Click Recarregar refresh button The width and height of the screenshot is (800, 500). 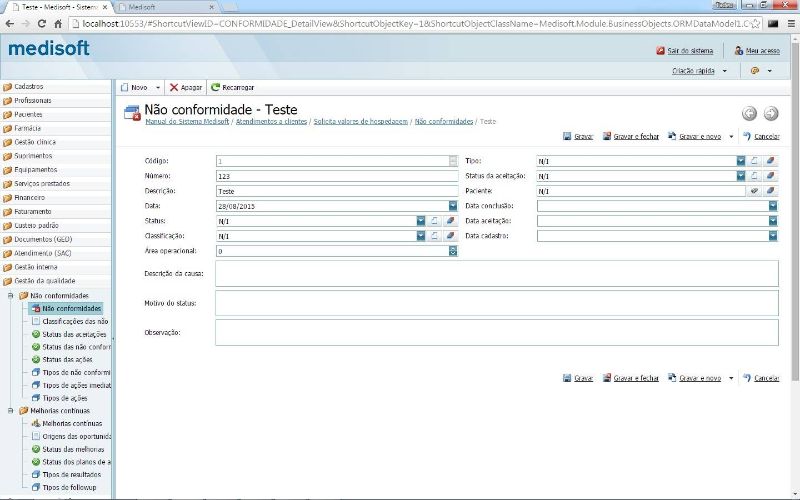pyautogui.click(x=233, y=87)
